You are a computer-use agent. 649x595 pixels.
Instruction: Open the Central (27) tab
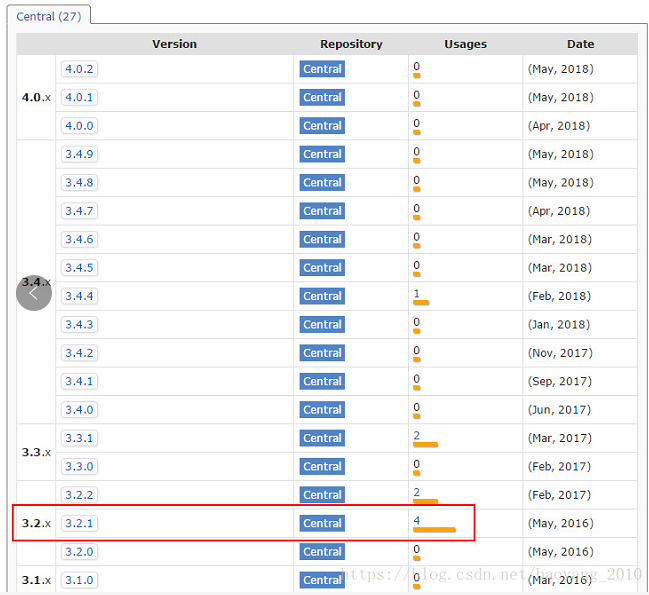(48, 16)
